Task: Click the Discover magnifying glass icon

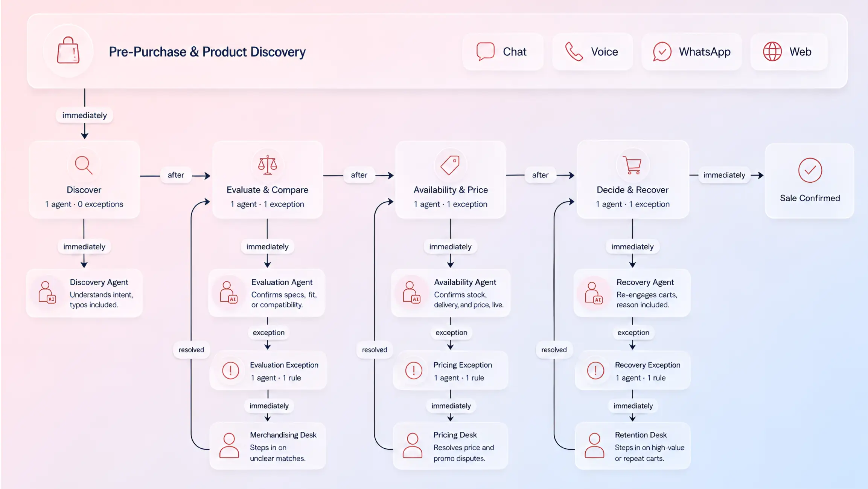Action: [84, 165]
